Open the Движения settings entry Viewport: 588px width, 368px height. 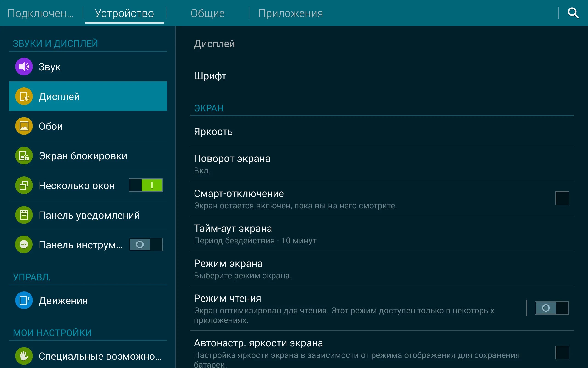tap(88, 300)
